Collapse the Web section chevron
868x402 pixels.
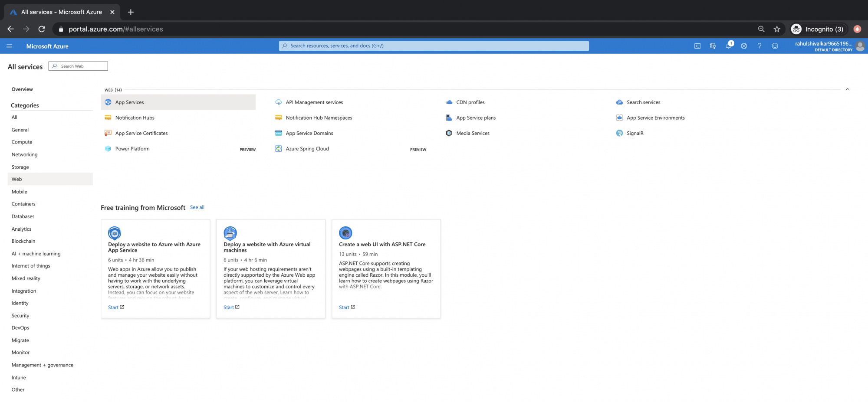(x=848, y=89)
